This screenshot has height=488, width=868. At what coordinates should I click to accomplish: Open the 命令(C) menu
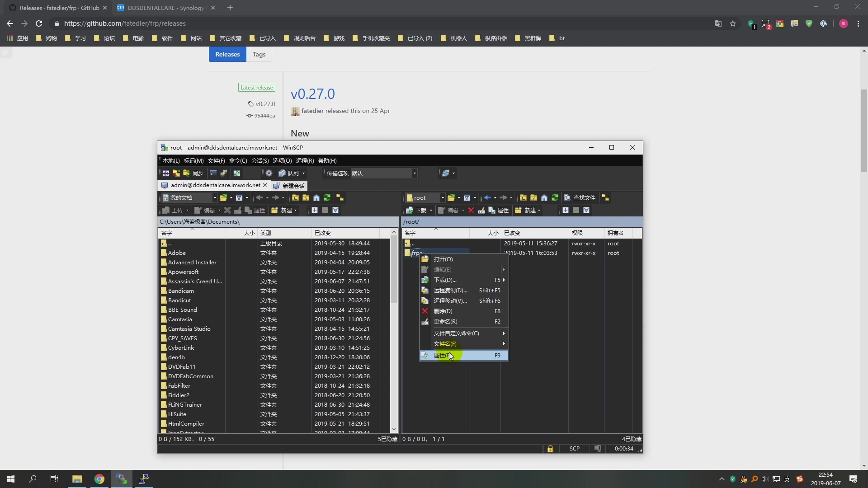pos(238,160)
